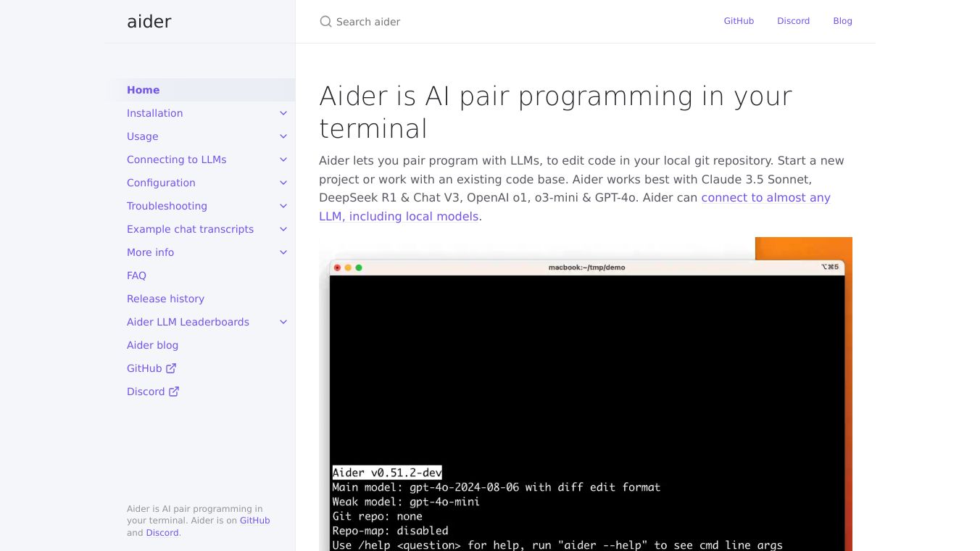This screenshot has height=551, width=980.
Task: Expand the More info chevron
Action: point(283,252)
